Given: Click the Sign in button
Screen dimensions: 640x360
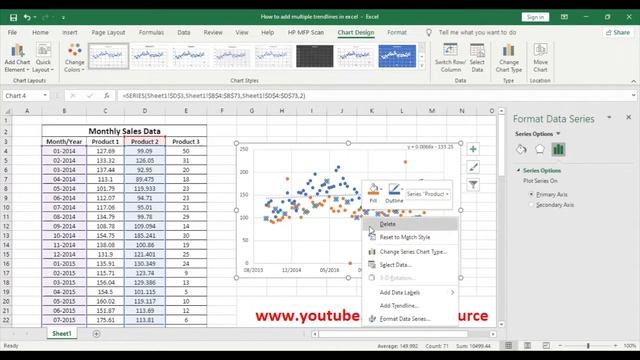Looking at the screenshot, I should pos(535,17).
